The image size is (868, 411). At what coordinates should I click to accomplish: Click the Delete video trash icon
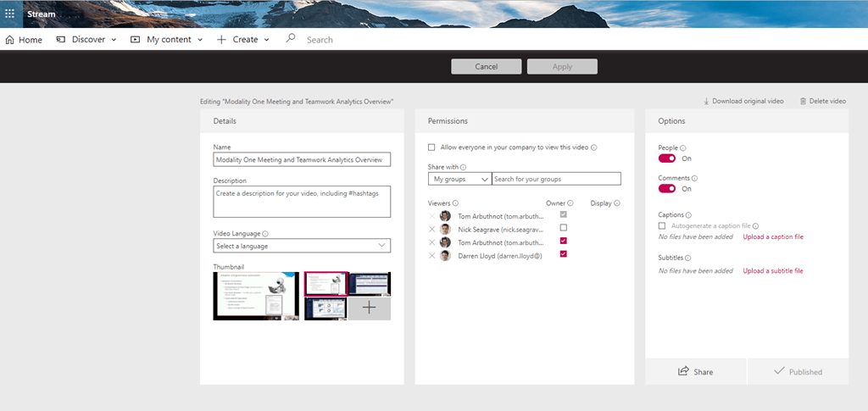[x=803, y=101]
